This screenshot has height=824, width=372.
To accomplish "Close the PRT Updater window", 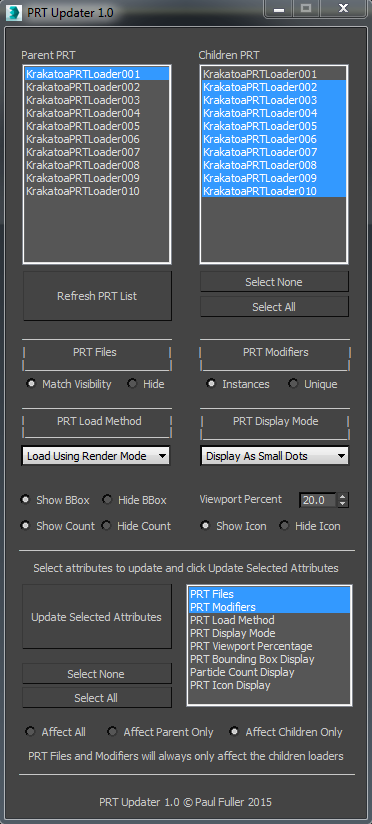I will 343,9.
